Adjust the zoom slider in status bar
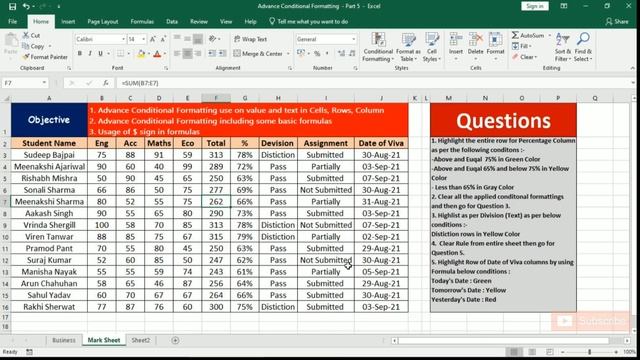 click(x=589, y=351)
